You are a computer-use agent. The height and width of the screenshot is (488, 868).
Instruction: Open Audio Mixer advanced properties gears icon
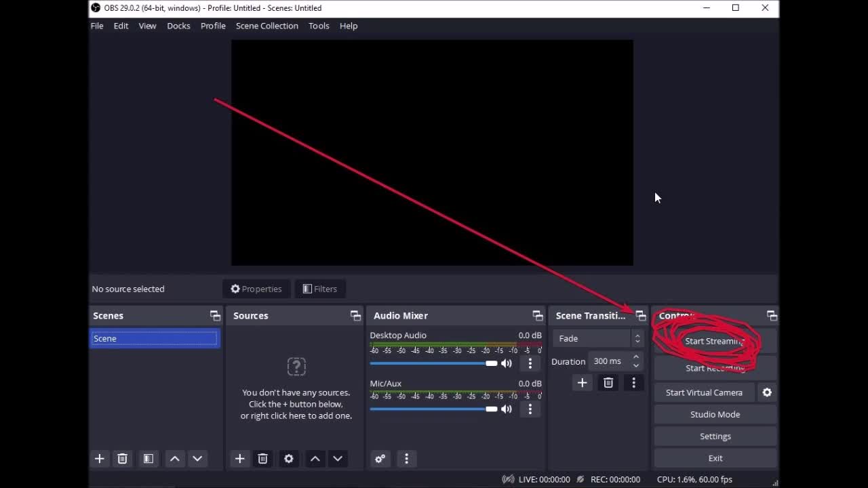pyautogui.click(x=380, y=459)
